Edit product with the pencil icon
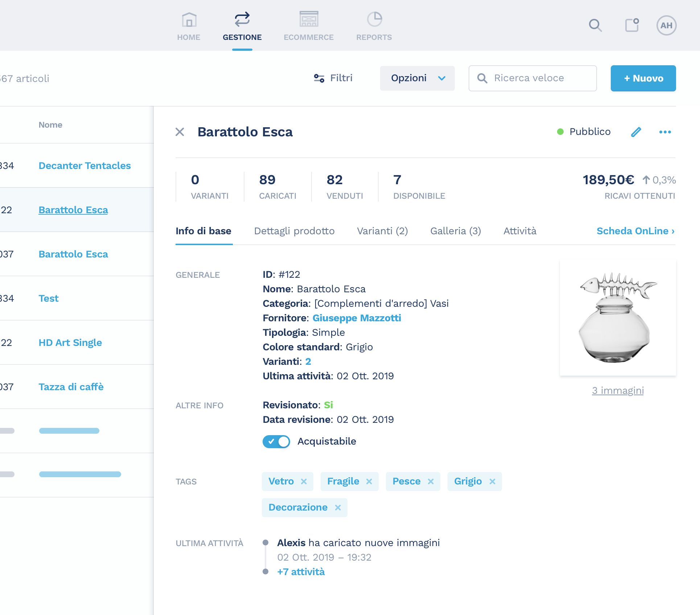This screenshot has width=700, height=615. coord(636,132)
